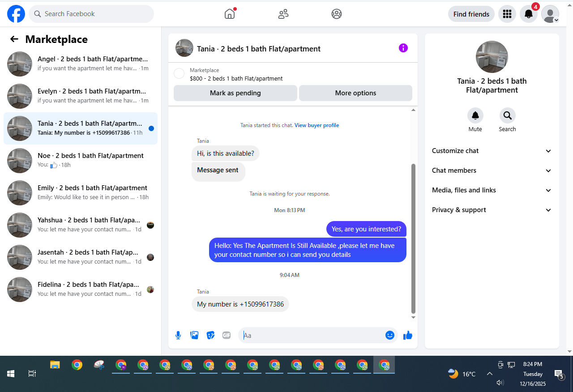Open File Explorer from the taskbar
The height and width of the screenshot is (392, 573).
click(x=55, y=365)
